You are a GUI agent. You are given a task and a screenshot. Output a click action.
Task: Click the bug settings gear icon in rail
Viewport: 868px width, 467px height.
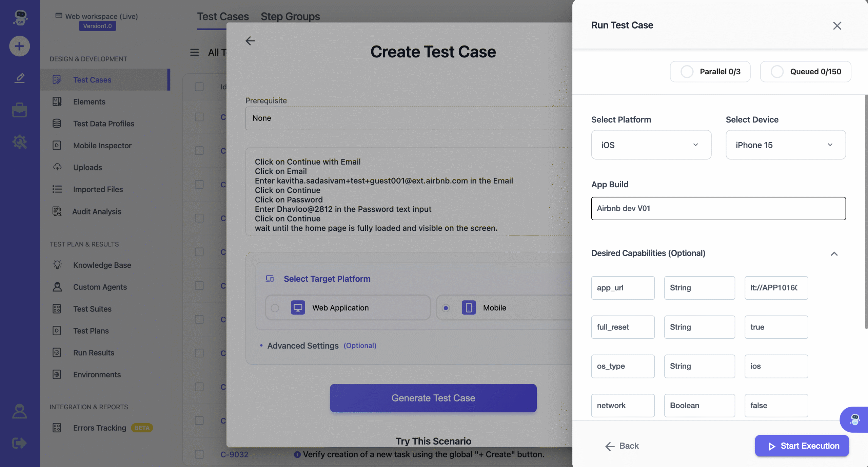pos(19,142)
